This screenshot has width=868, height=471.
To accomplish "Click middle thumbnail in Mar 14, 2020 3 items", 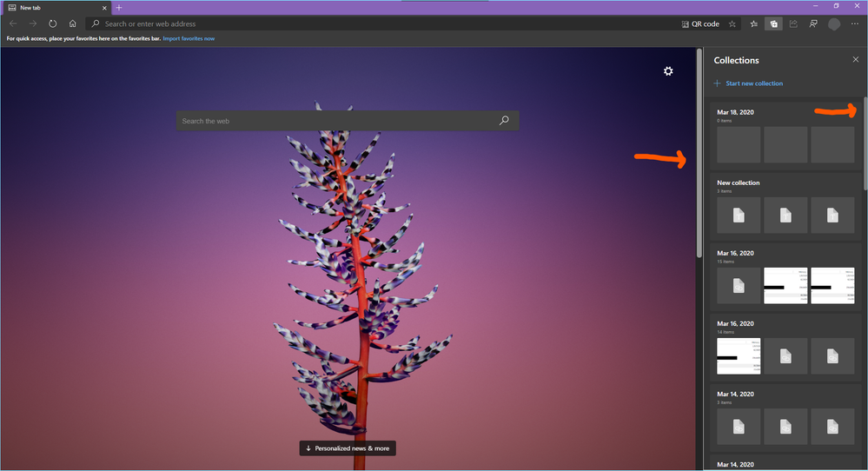I will coord(785,426).
